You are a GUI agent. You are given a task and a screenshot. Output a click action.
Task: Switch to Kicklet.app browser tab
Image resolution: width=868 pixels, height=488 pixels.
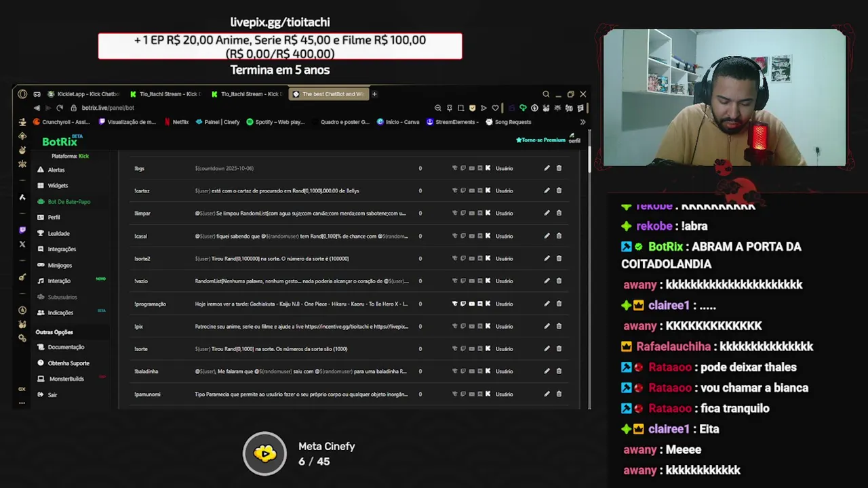point(83,94)
